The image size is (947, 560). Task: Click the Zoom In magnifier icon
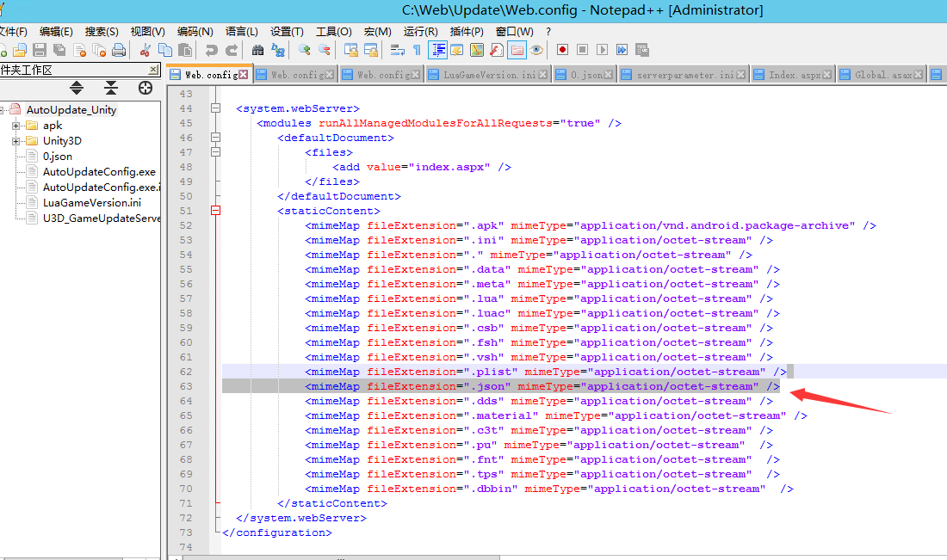pos(304,50)
